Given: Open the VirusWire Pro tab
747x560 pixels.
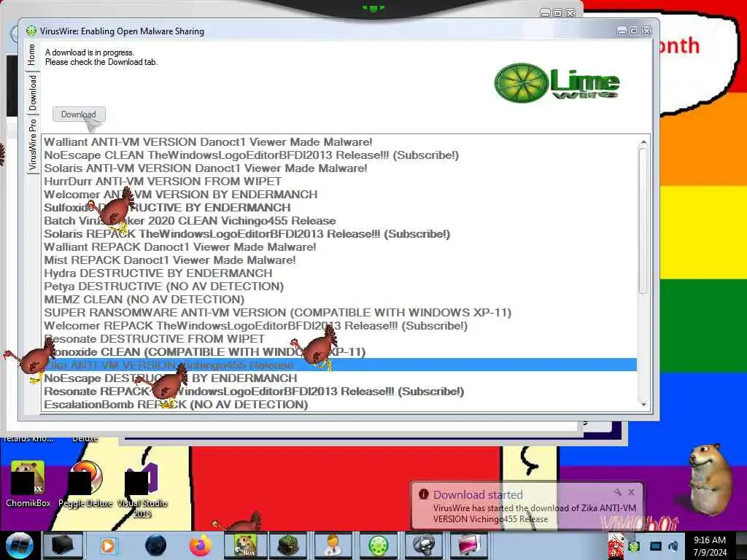Looking at the screenshot, I should point(32,144).
